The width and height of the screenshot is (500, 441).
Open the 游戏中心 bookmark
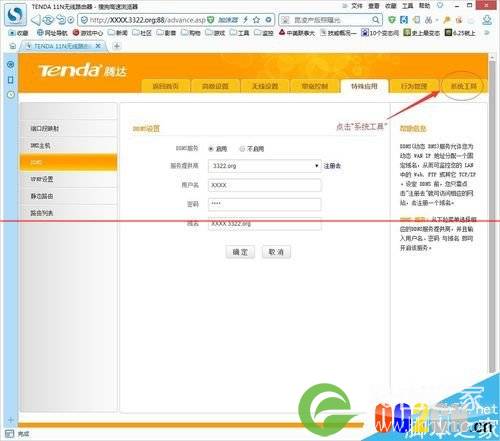[x=88, y=33]
